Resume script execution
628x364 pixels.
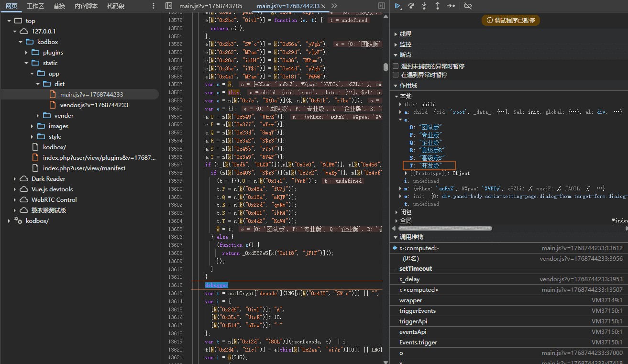point(397,6)
